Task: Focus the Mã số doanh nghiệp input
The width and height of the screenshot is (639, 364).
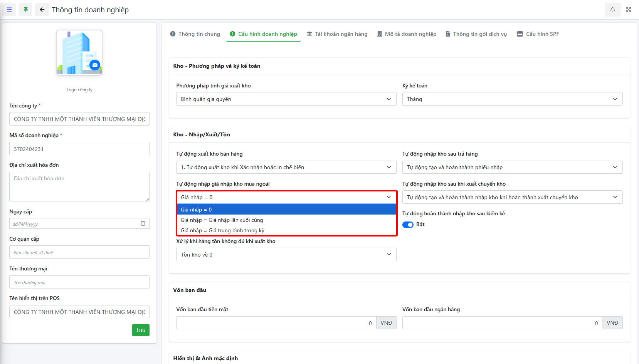Action: (x=79, y=149)
